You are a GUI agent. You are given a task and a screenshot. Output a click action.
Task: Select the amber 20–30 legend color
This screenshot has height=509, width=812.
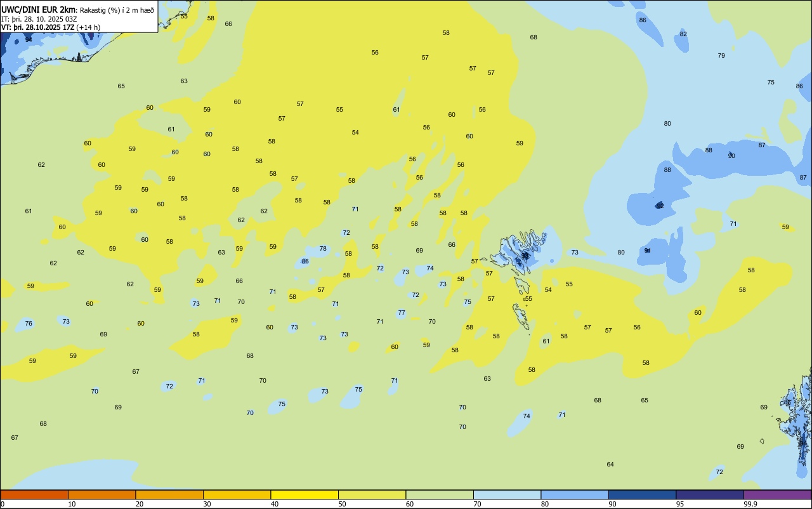169,494
